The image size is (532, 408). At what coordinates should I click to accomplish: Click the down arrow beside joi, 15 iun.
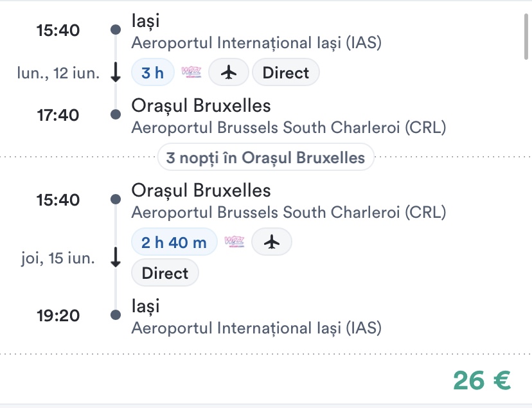pos(116,258)
